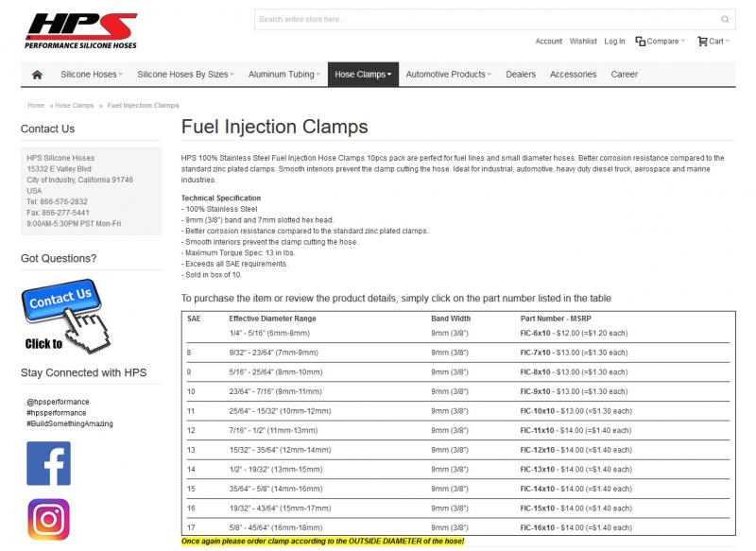Screen dimensions: 756x551
Task: Open part number FIC-16x10
Action: pyautogui.click(x=538, y=528)
